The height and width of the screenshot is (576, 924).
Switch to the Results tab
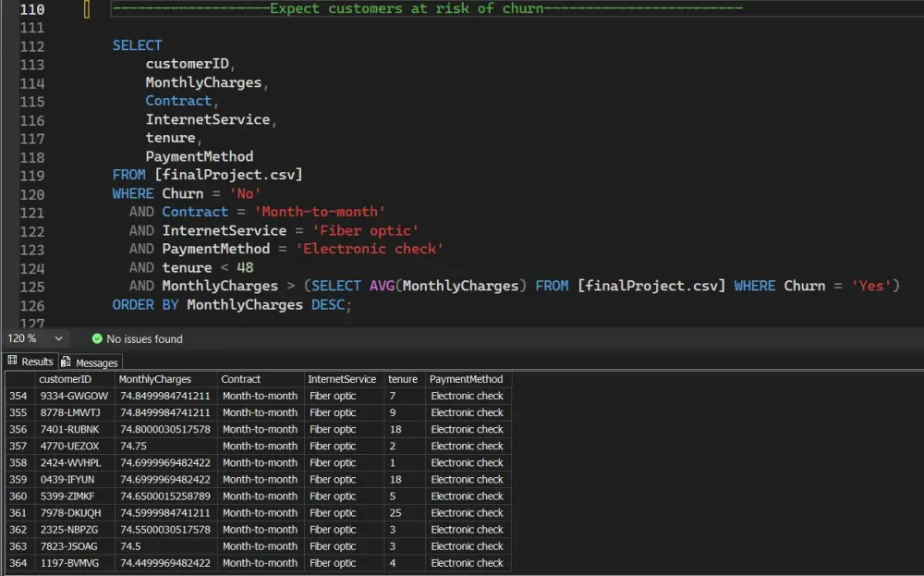[x=30, y=362]
